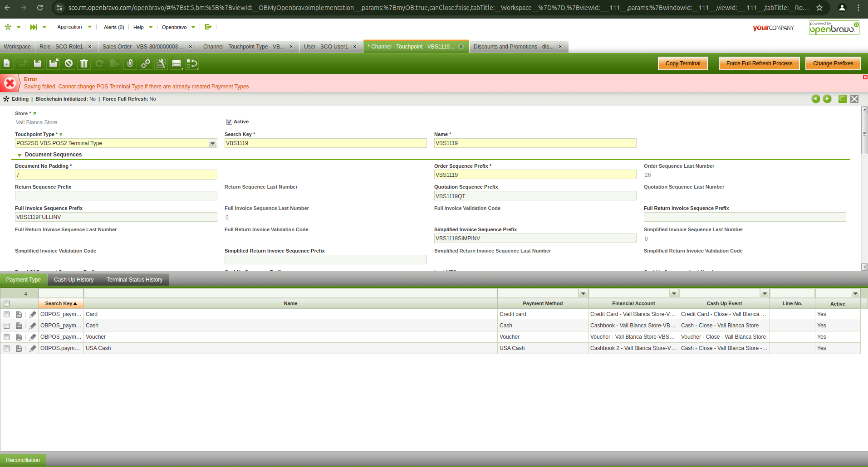The height and width of the screenshot is (467, 868).
Task: Click the Change Prefixes button
Action: point(833,63)
